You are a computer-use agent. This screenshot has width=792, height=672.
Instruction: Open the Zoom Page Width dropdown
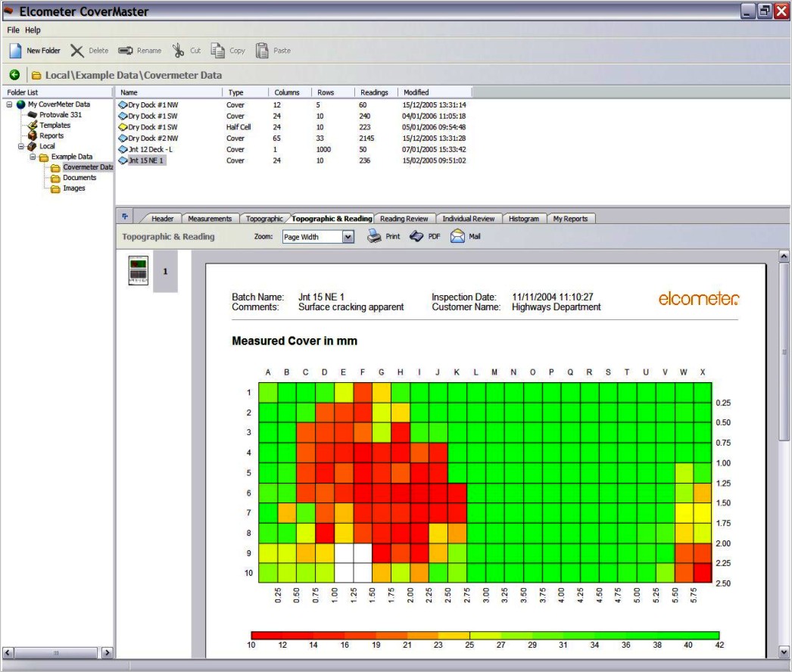coord(348,237)
